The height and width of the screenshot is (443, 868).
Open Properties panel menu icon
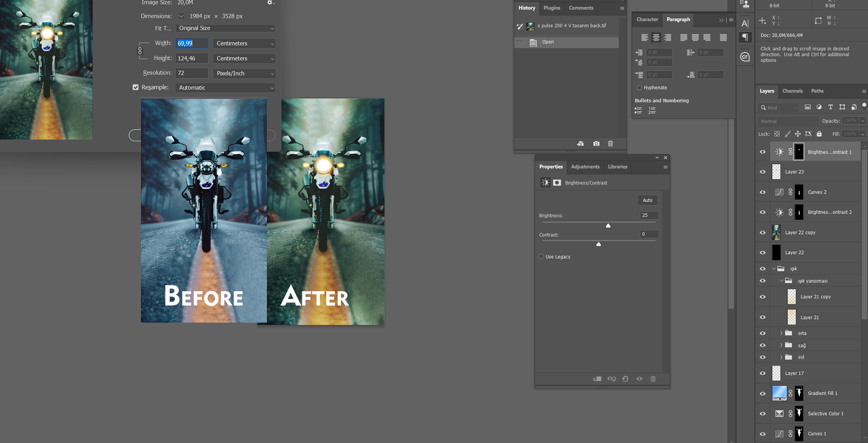(665, 167)
